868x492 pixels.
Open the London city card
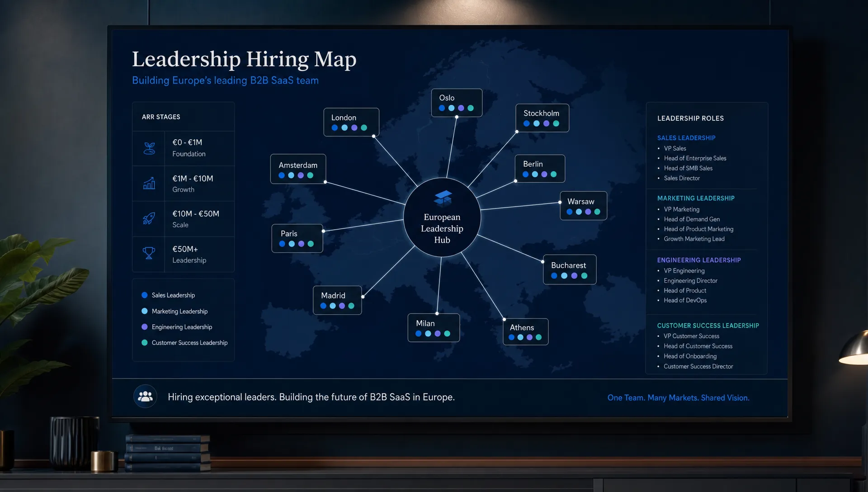[351, 122]
